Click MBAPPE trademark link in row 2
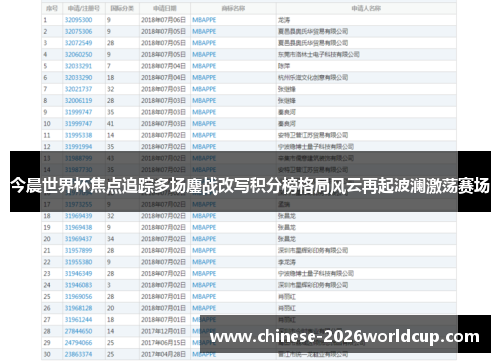The height and width of the screenshot is (362, 500). point(204,32)
